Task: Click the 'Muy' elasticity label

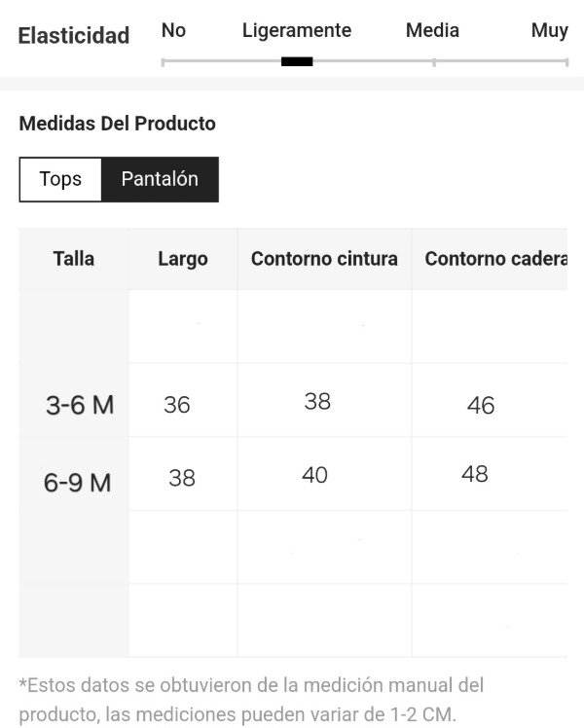Action: 549,30
